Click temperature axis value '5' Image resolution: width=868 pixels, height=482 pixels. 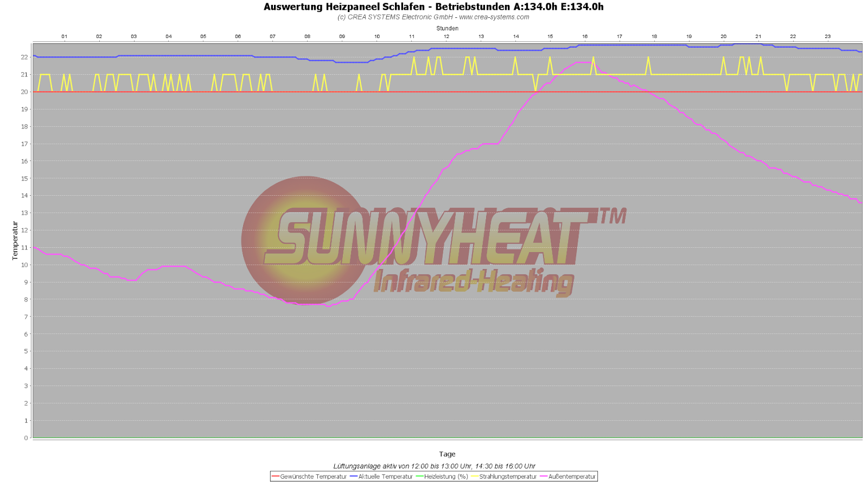click(x=26, y=351)
